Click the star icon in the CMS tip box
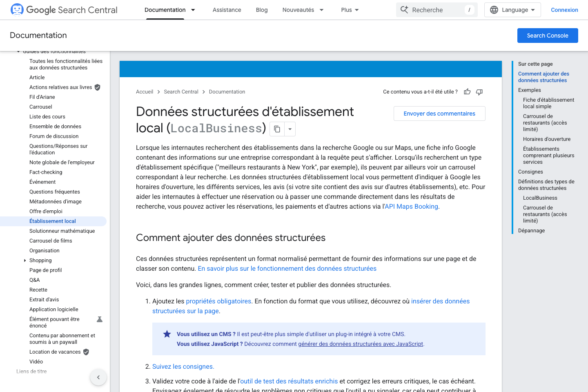Image resolution: width=588 pixels, height=392 pixels. 167,334
